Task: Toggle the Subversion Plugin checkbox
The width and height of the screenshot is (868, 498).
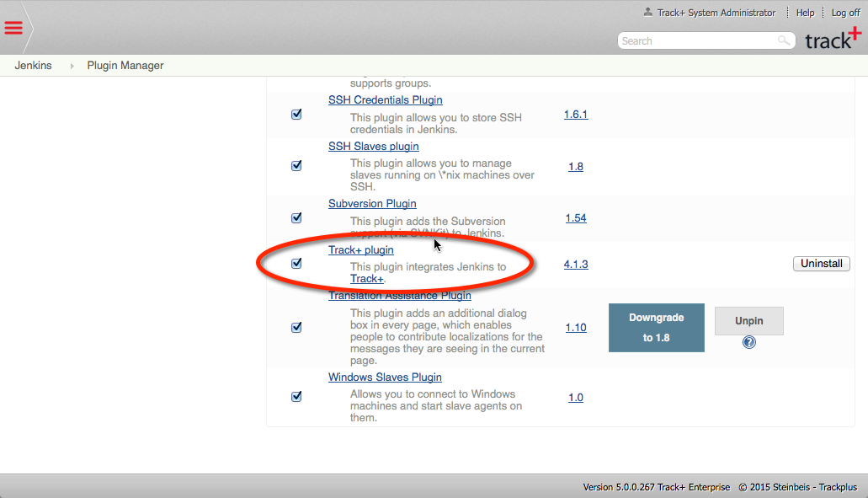Action: 296,218
